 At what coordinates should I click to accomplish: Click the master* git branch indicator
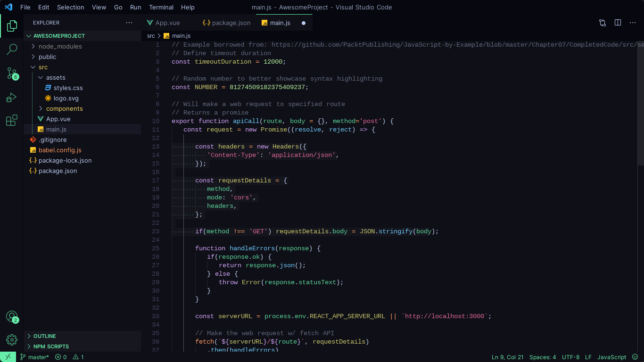click(34, 357)
